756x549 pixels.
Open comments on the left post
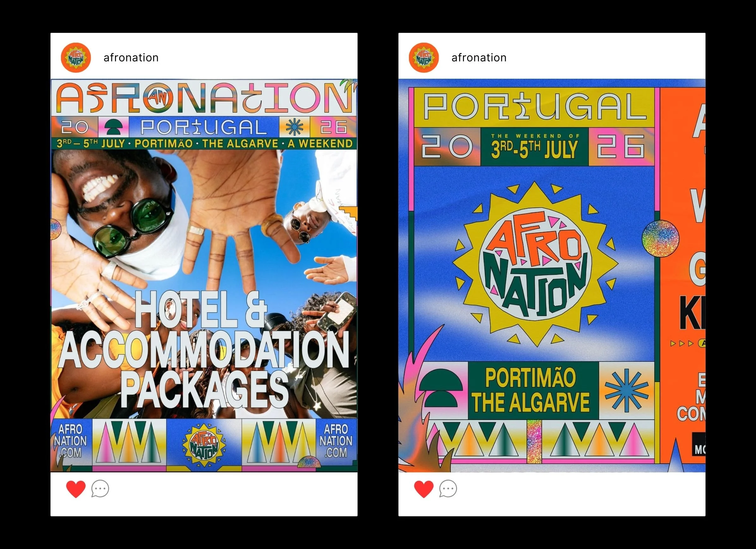(100, 489)
